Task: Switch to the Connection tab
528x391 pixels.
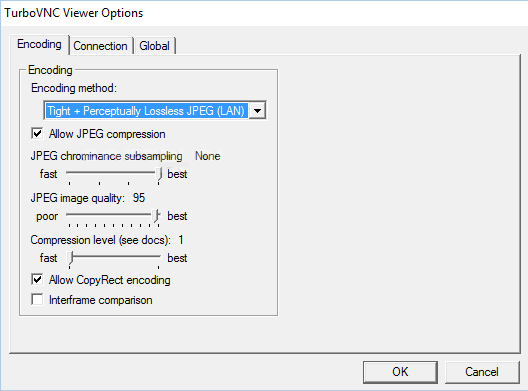Action: click(x=100, y=46)
